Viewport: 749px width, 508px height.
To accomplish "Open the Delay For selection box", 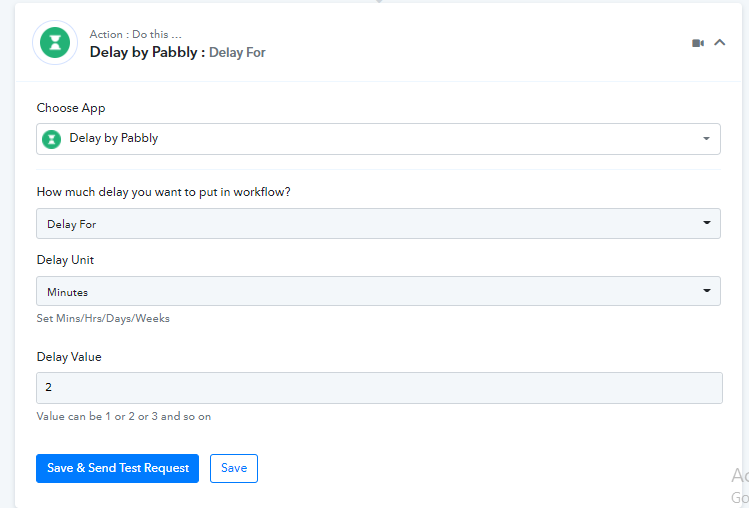I will [378, 224].
